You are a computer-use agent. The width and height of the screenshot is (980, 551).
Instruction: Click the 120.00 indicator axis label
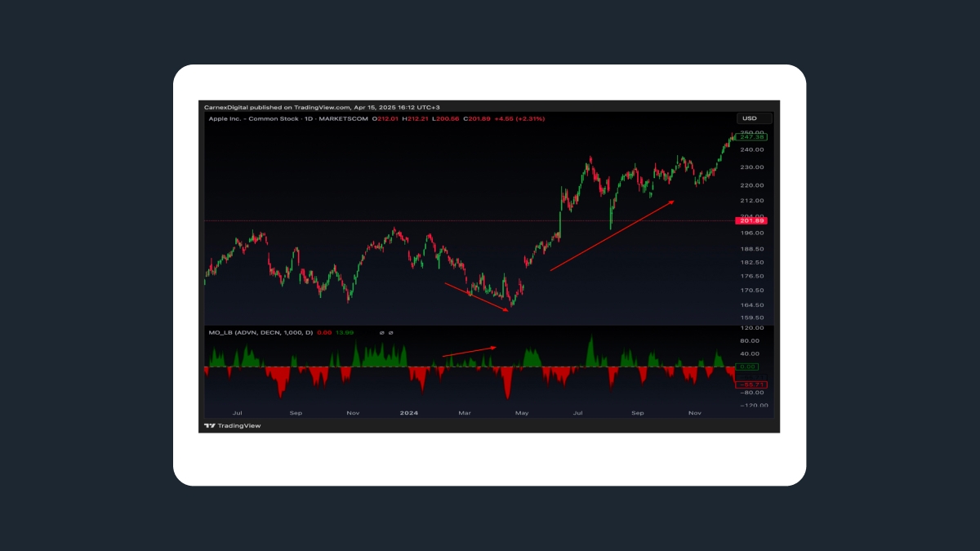click(x=752, y=328)
